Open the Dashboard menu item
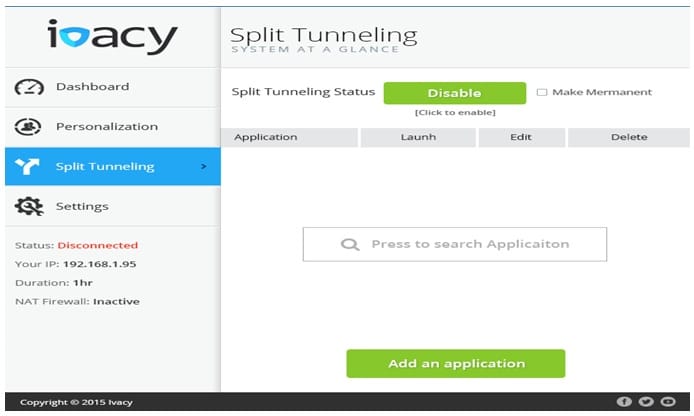 (x=113, y=87)
